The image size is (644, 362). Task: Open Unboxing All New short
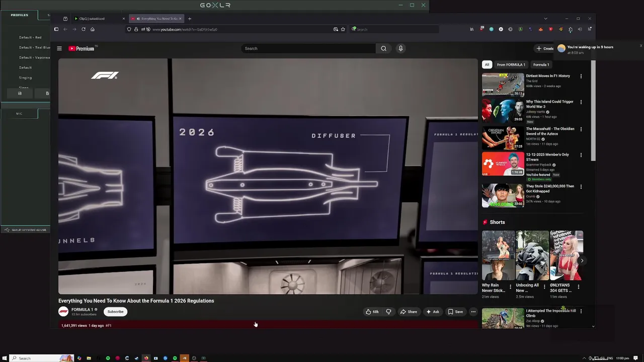pos(532,255)
